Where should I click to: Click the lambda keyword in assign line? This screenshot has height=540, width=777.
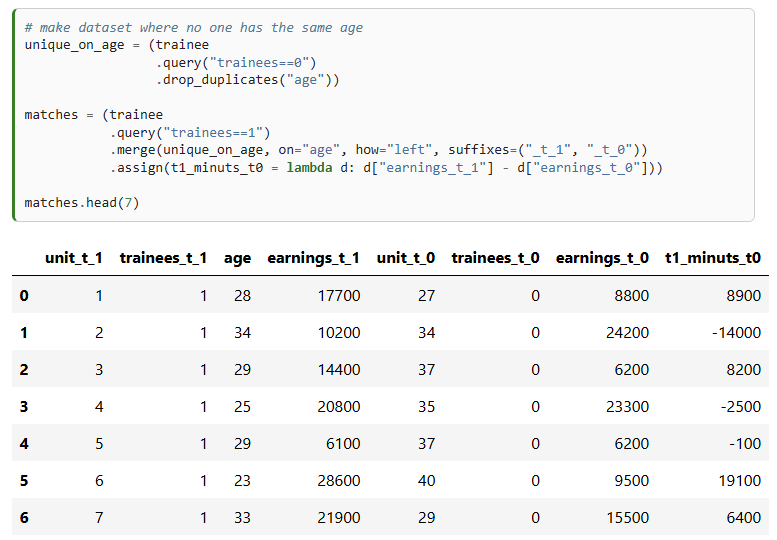309,168
